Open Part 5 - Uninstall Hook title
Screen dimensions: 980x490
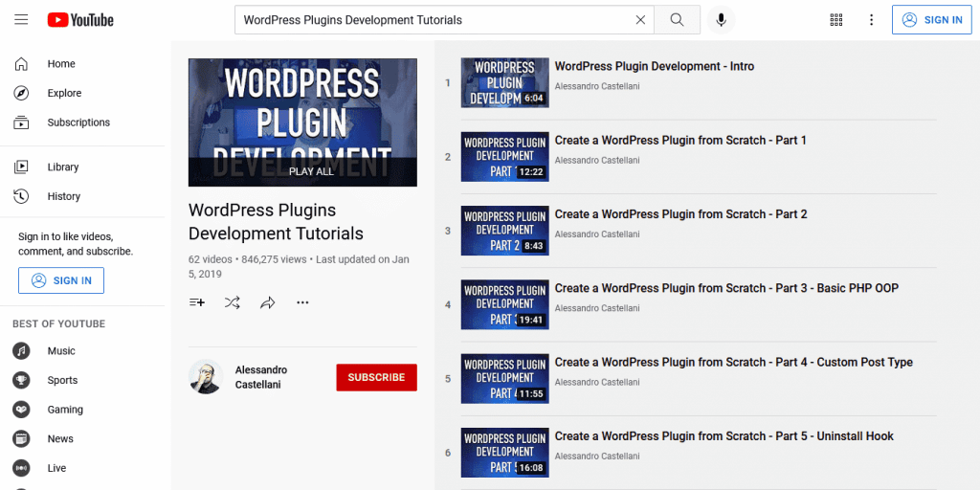pos(724,435)
